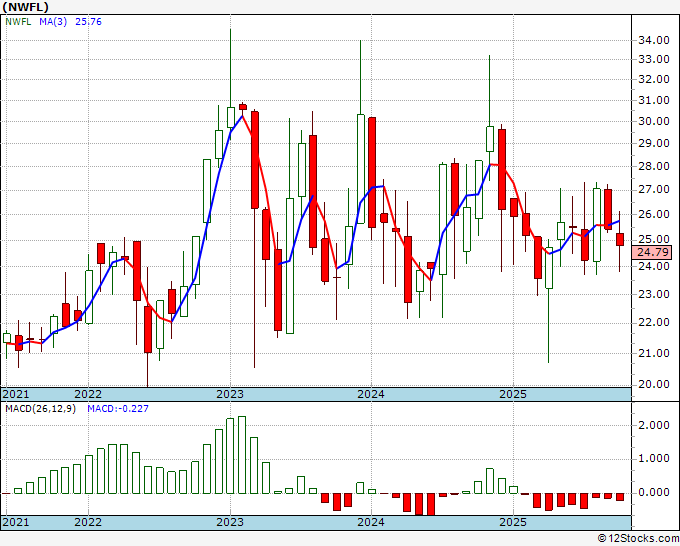The width and height of the screenshot is (680, 546).
Task: Select the 1.000 MACD axis label
Action: pyautogui.click(x=654, y=459)
